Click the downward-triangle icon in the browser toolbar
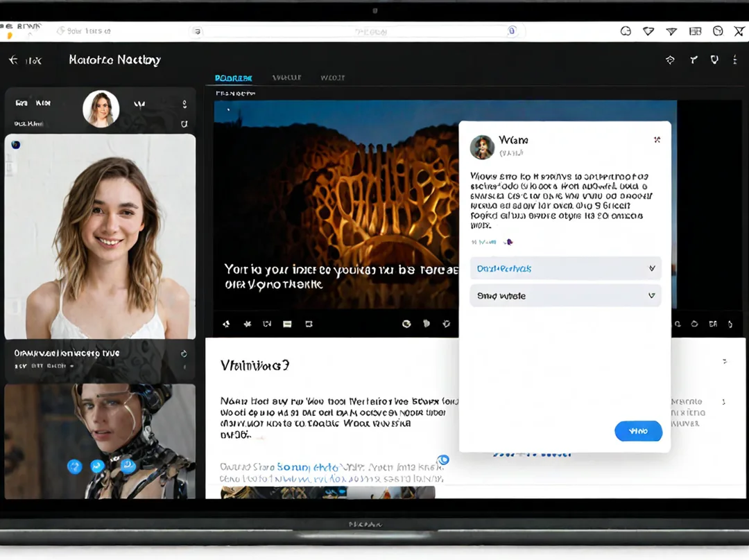Screen dimensions: 749x560 point(671,31)
